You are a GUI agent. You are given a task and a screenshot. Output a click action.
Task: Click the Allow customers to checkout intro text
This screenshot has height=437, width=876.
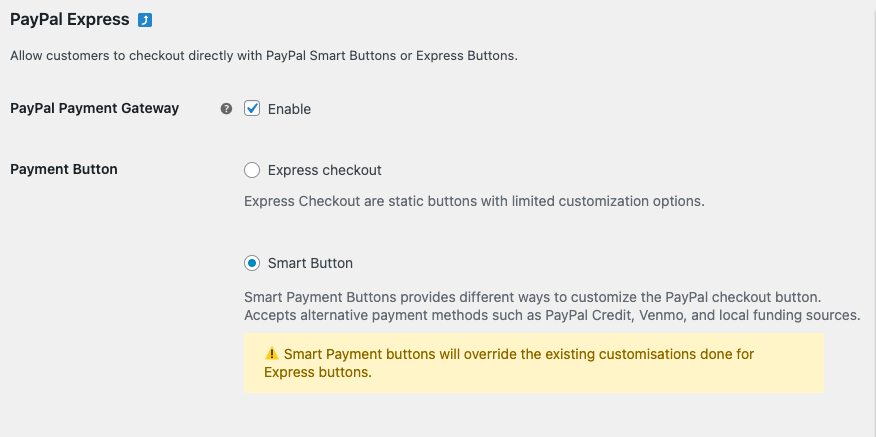point(264,56)
